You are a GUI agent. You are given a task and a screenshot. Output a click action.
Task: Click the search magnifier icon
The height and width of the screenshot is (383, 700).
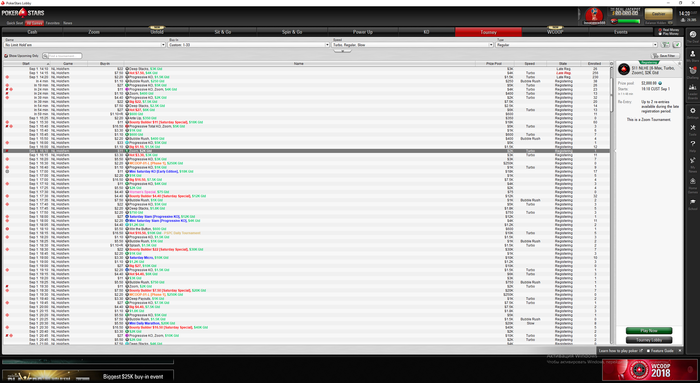46,56
